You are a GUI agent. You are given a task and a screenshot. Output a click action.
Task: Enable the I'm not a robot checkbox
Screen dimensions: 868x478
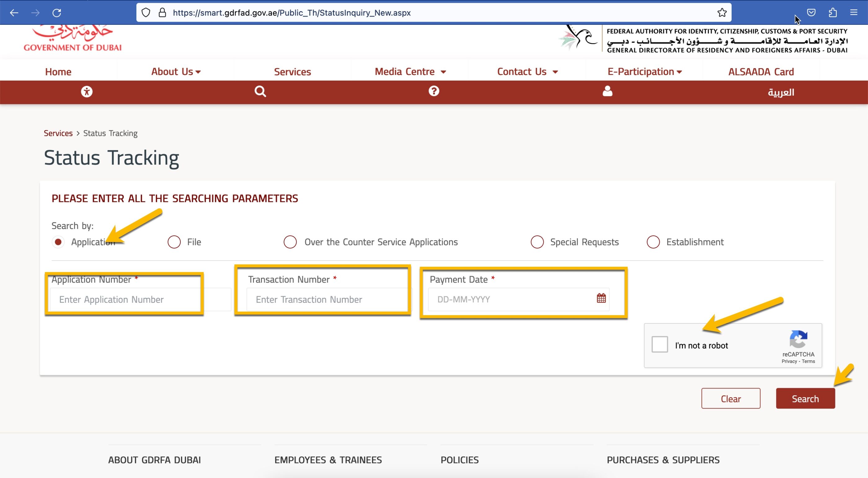coord(660,345)
